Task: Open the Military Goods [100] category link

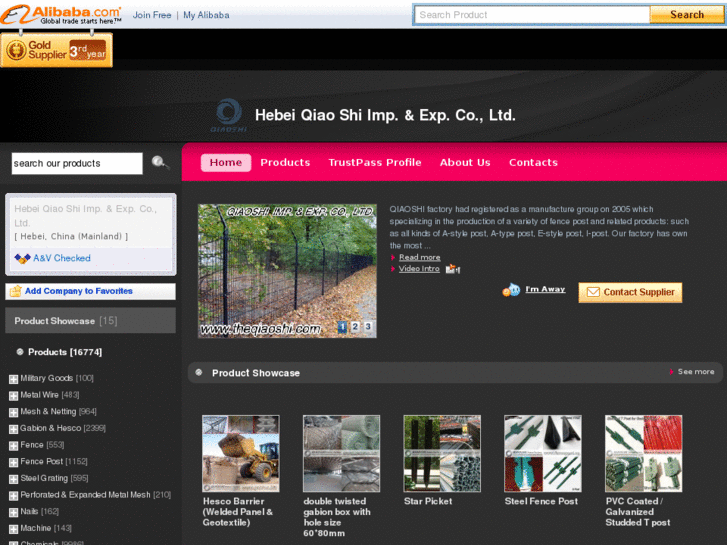Action: click(x=57, y=378)
